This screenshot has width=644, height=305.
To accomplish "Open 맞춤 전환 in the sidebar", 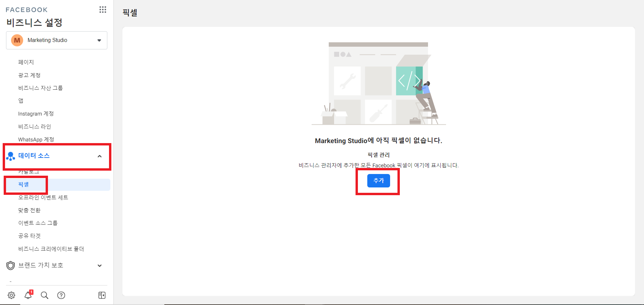I will 29,210.
